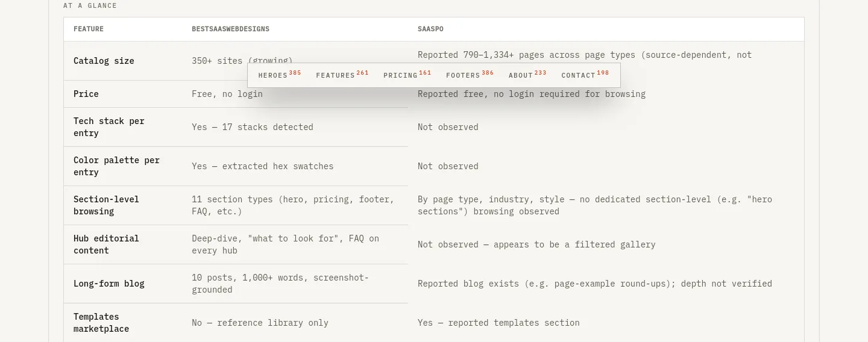This screenshot has width=868, height=342.
Task: Click the FEATURE column header
Action: (89, 29)
